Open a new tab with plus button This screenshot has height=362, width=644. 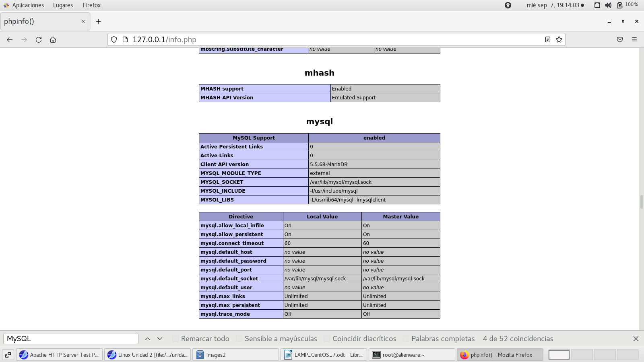coord(98,21)
